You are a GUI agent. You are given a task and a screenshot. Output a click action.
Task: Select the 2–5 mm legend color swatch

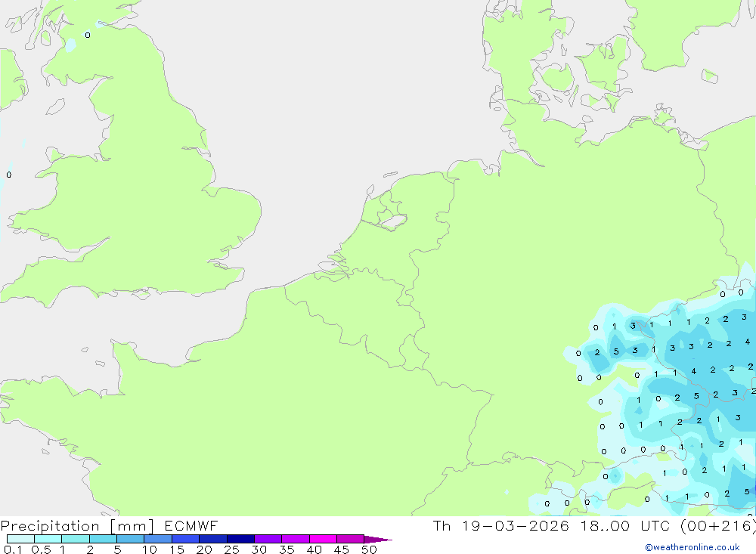click(x=103, y=539)
